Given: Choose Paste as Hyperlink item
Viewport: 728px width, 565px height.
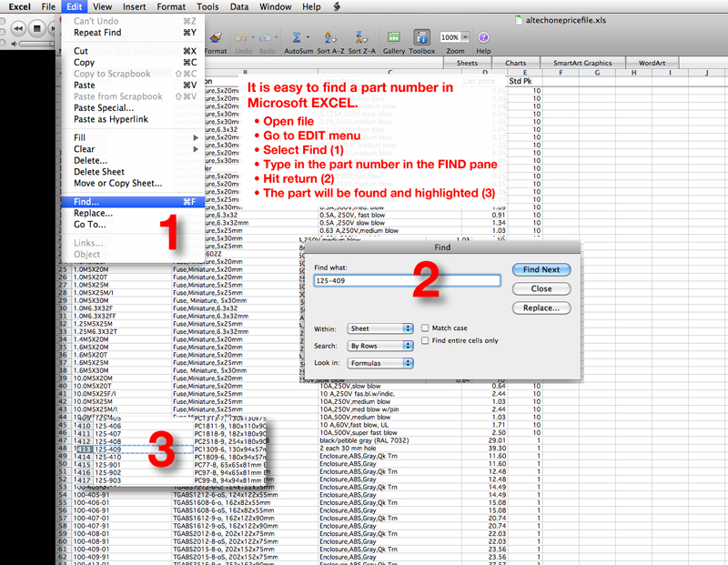Looking at the screenshot, I should pyautogui.click(x=133, y=119).
